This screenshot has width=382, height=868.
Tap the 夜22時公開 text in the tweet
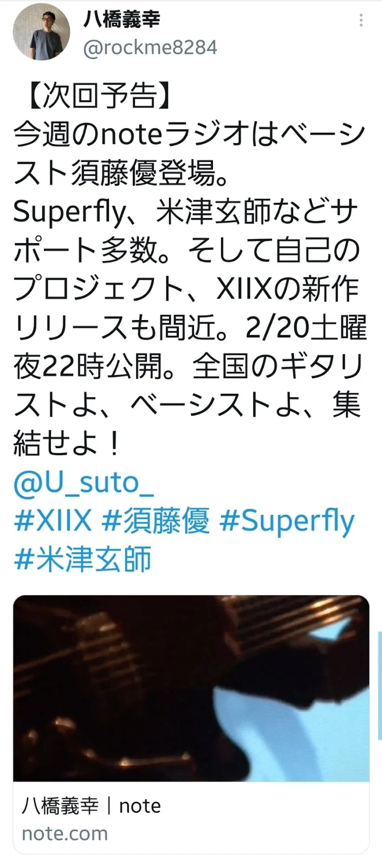pyautogui.click(x=93, y=366)
